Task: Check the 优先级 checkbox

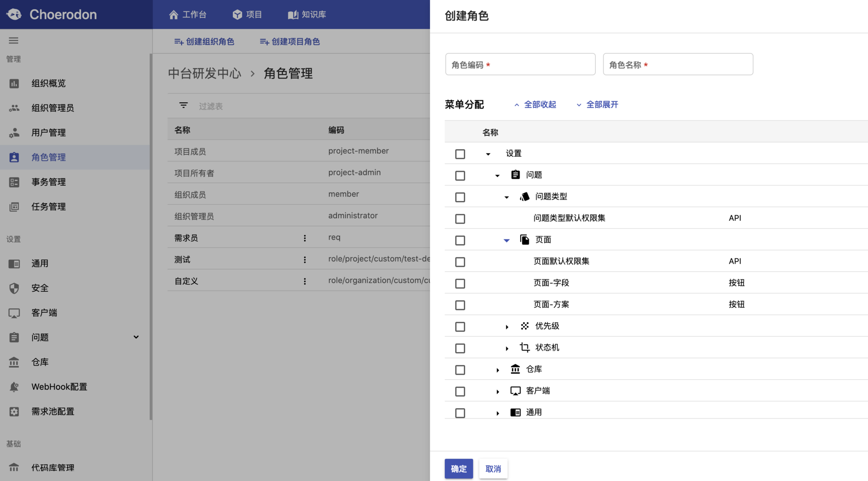Action: tap(460, 327)
